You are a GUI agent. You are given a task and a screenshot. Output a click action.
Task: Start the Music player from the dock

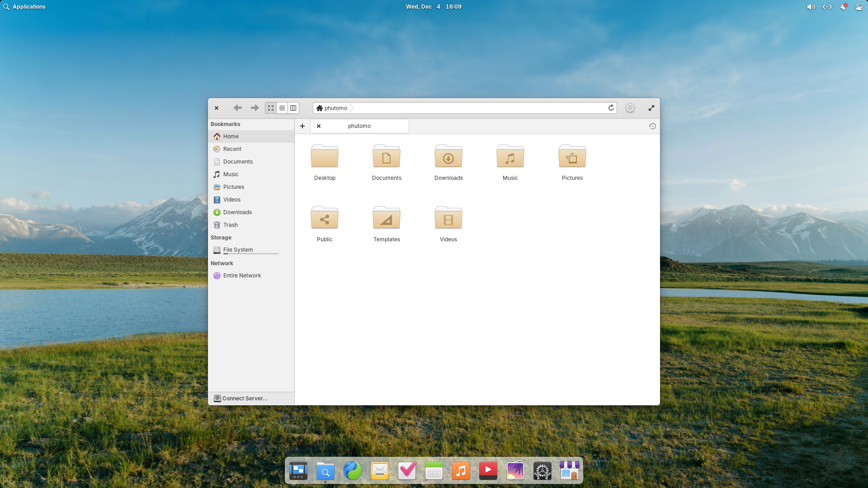(x=461, y=470)
